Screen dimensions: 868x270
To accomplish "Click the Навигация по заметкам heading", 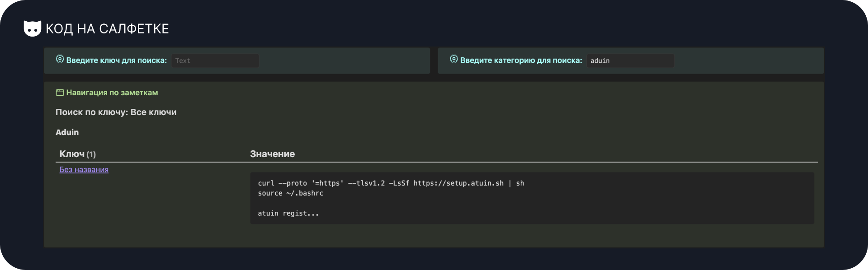I will click(112, 93).
